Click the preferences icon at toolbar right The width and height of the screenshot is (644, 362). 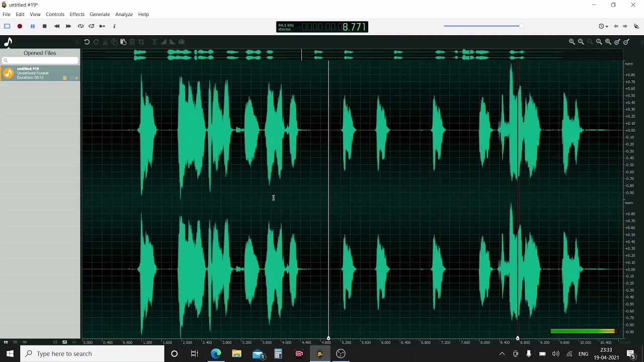pyautogui.click(x=636, y=26)
